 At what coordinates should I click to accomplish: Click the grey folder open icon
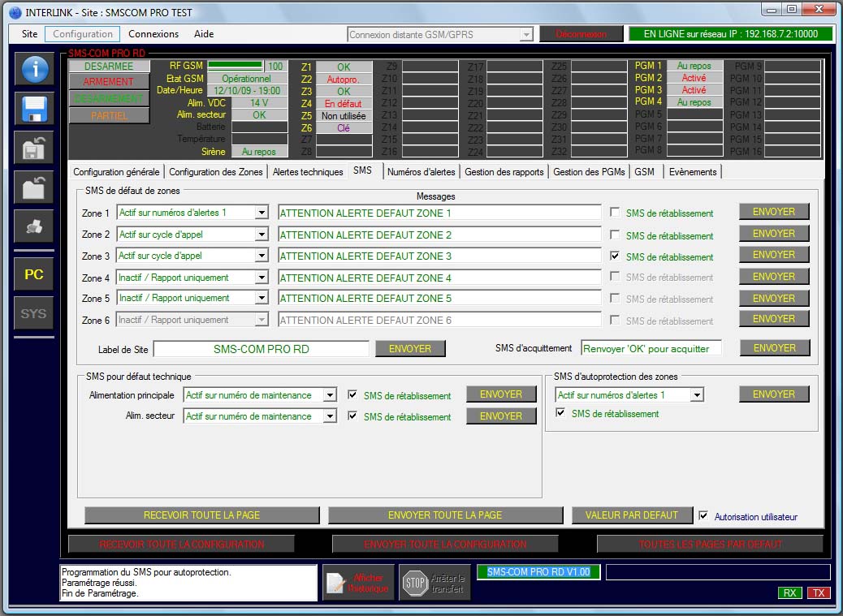34,187
